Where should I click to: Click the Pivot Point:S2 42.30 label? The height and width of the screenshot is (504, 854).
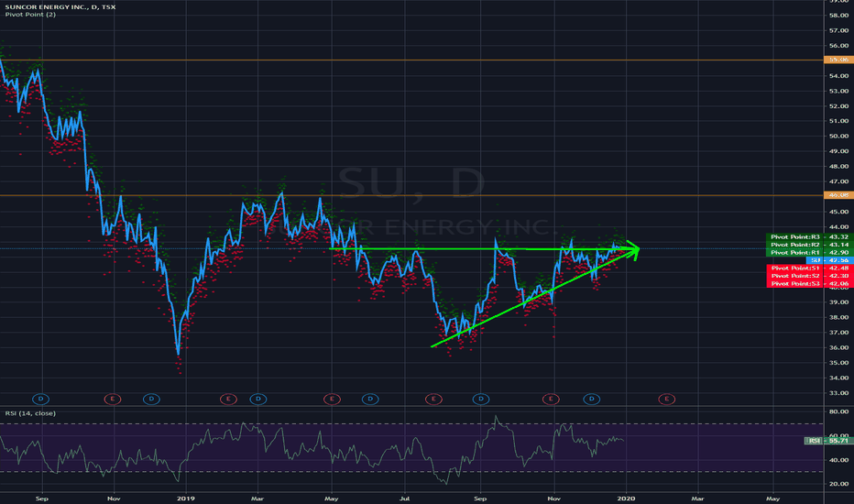(810, 276)
